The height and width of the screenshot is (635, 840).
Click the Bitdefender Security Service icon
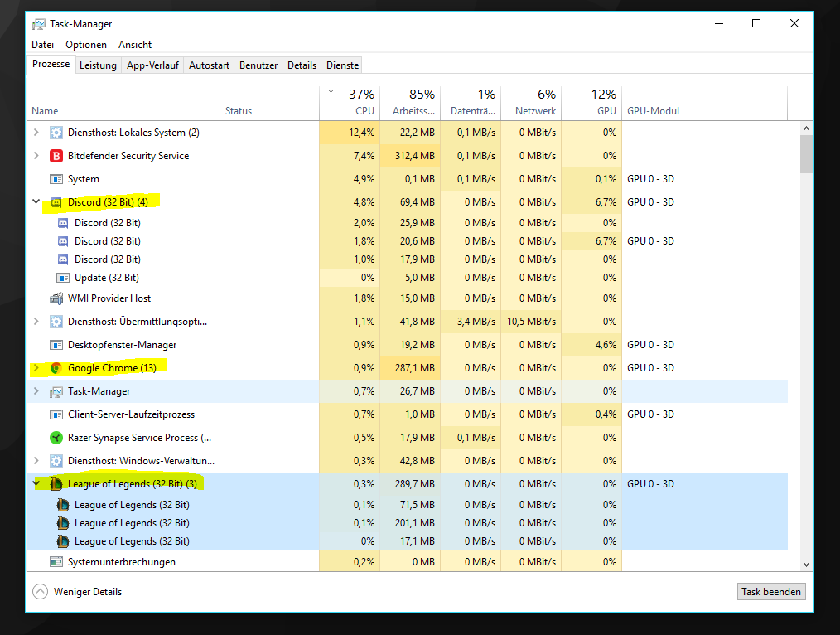point(56,156)
